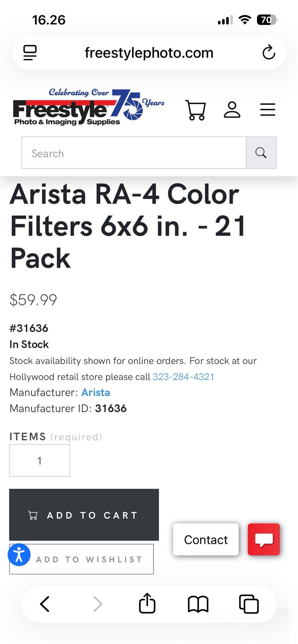Viewport: 298px width, 644px height.
Task: Click the Items quantity field
Action: click(40, 461)
